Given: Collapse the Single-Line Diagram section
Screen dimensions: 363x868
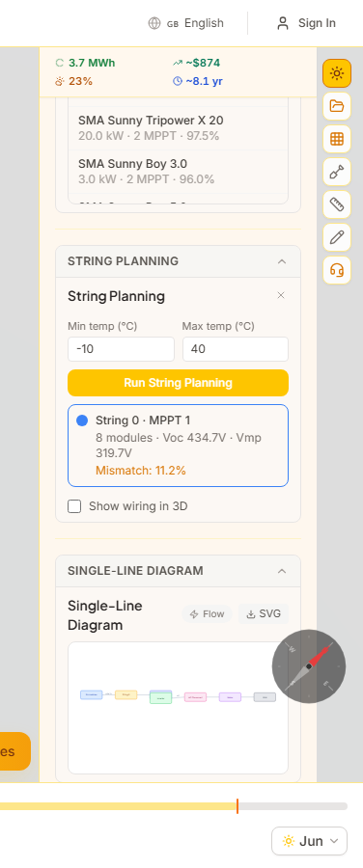Looking at the screenshot, I should 282,571.
